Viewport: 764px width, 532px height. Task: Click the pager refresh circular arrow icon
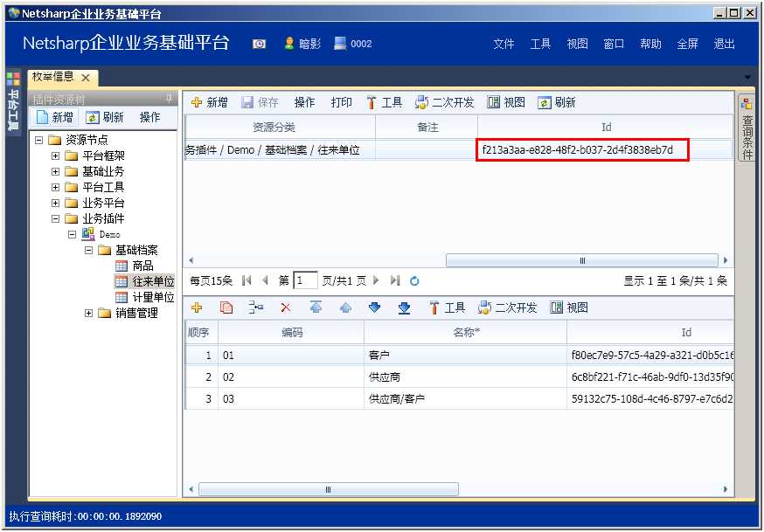(x=414, y=280)
